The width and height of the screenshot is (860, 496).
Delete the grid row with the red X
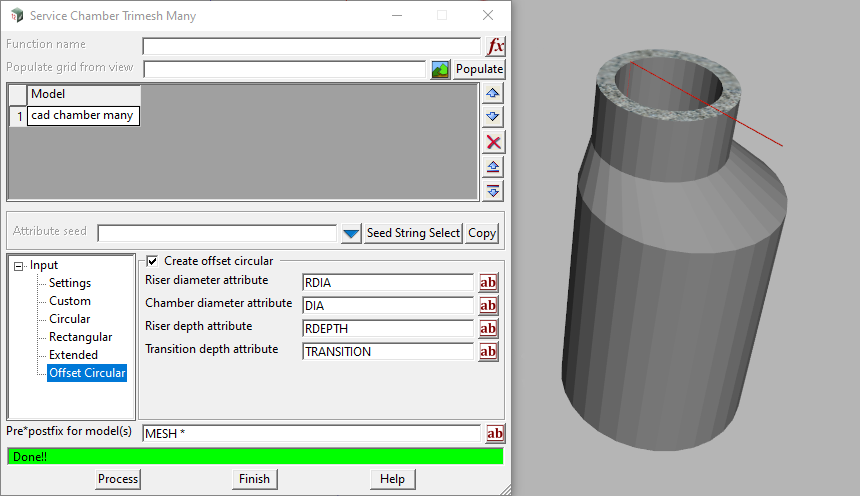point(493,141)
